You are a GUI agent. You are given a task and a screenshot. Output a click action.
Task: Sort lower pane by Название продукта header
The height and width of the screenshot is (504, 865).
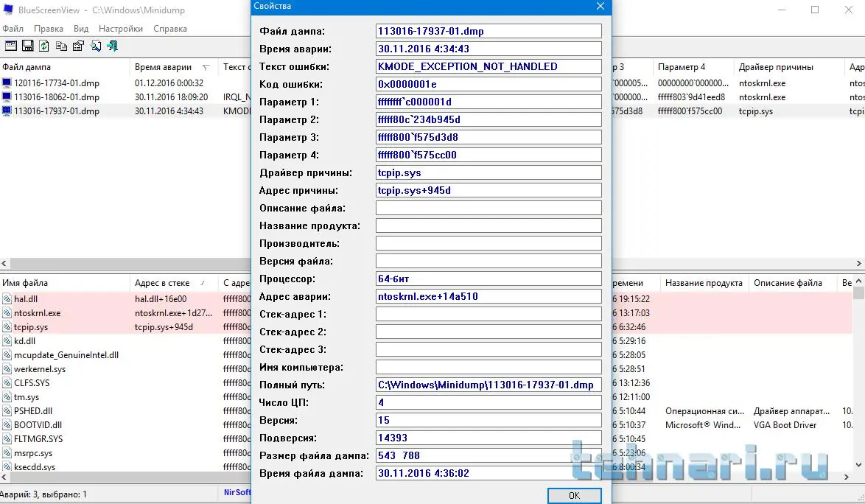(x=704, y=283)
